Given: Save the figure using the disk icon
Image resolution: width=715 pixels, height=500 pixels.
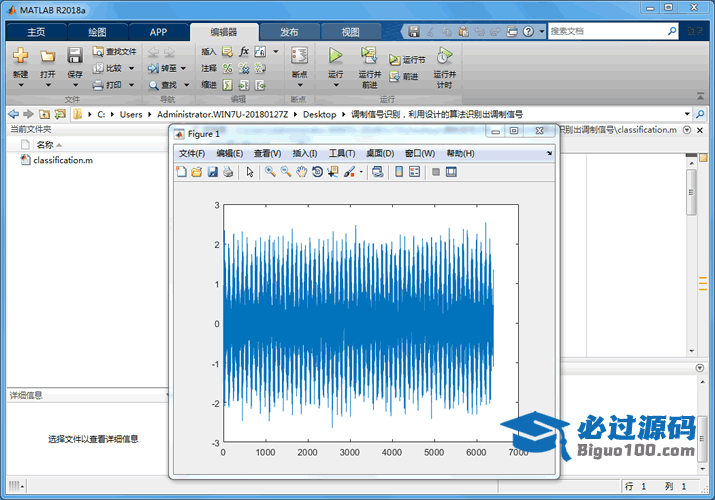Looking at the screenshot, I should [x=212, y=172].
